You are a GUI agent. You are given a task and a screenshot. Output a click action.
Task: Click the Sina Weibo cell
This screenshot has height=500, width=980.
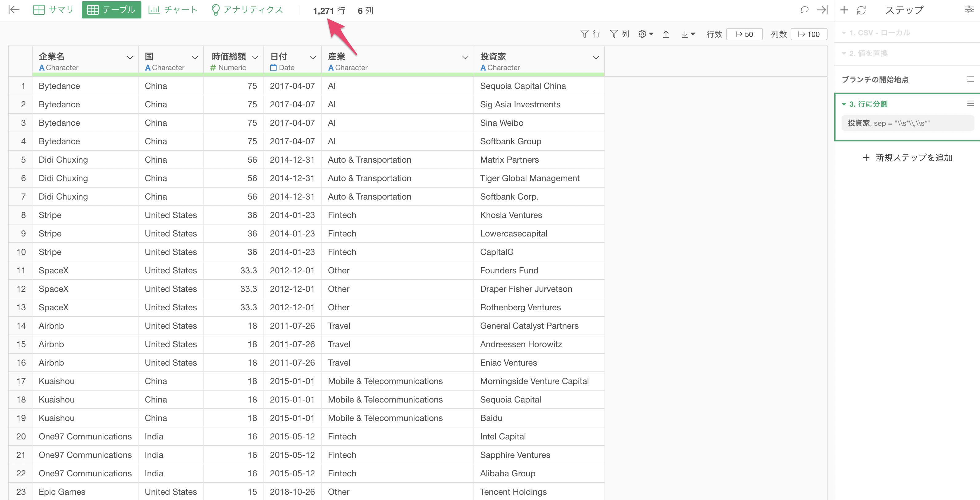[x=539, y=123]
